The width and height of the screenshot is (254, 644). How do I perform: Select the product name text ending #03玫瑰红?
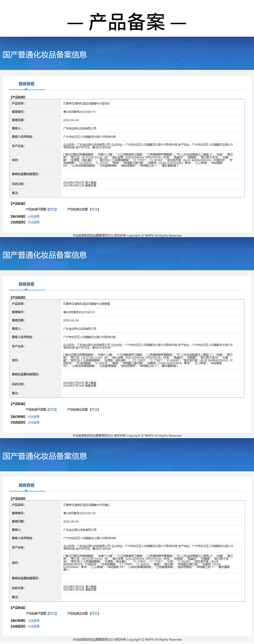coord(86,505)
